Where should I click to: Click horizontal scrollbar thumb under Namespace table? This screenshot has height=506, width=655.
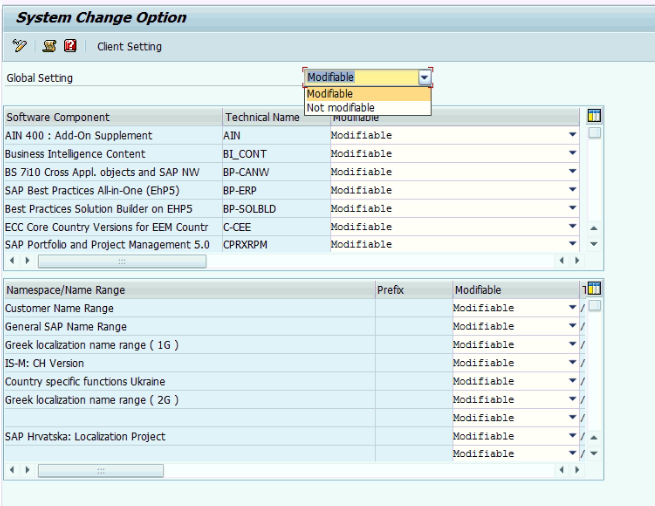[101, 470]
